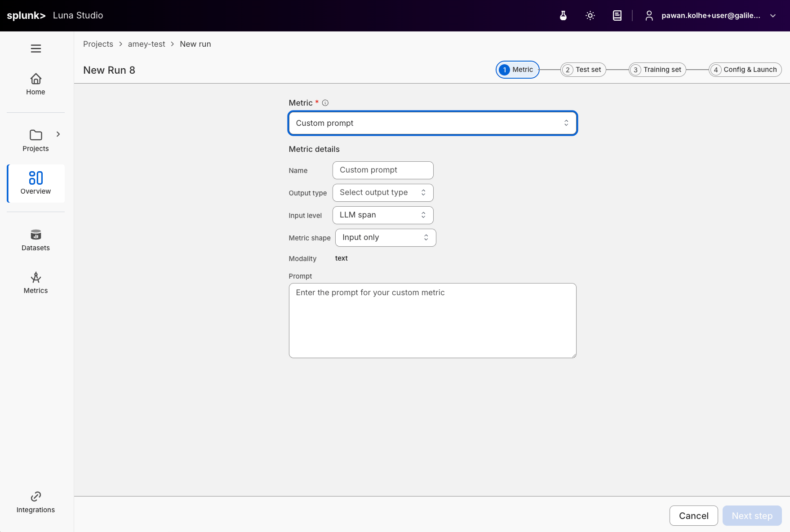Image resolution: width=790 pixels, height=532 pixels.
Task: Open the Input level LLM span dropdown
Action: 383,215
